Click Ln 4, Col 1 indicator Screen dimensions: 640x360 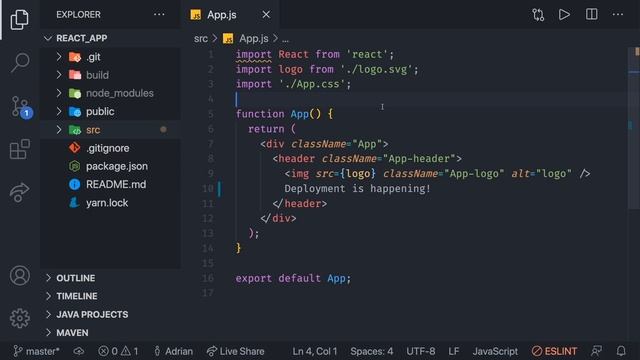(x=314, y=351)
